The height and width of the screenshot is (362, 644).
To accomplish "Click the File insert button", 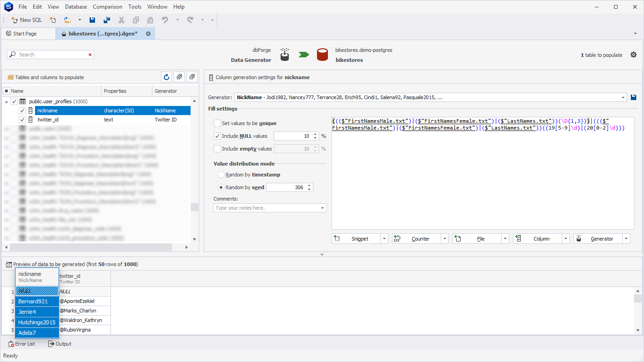I will 477,239.
